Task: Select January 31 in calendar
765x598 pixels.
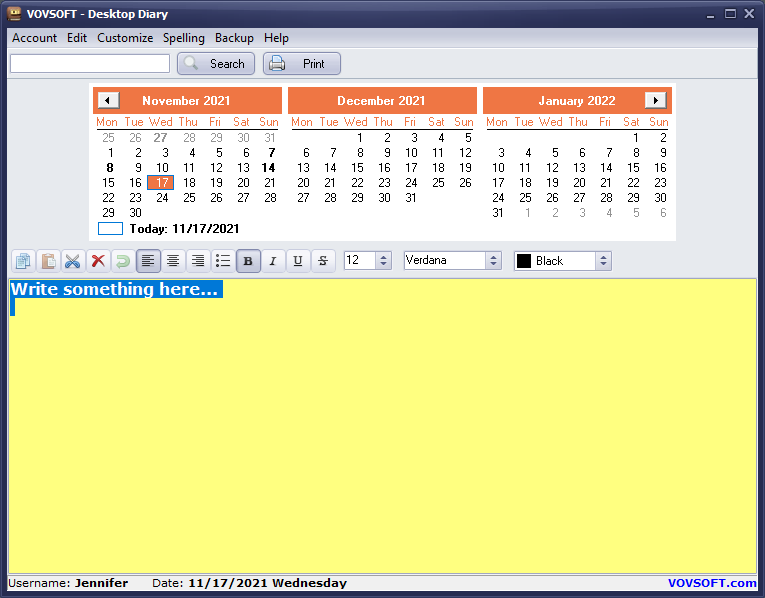Action: coord(498,213)
